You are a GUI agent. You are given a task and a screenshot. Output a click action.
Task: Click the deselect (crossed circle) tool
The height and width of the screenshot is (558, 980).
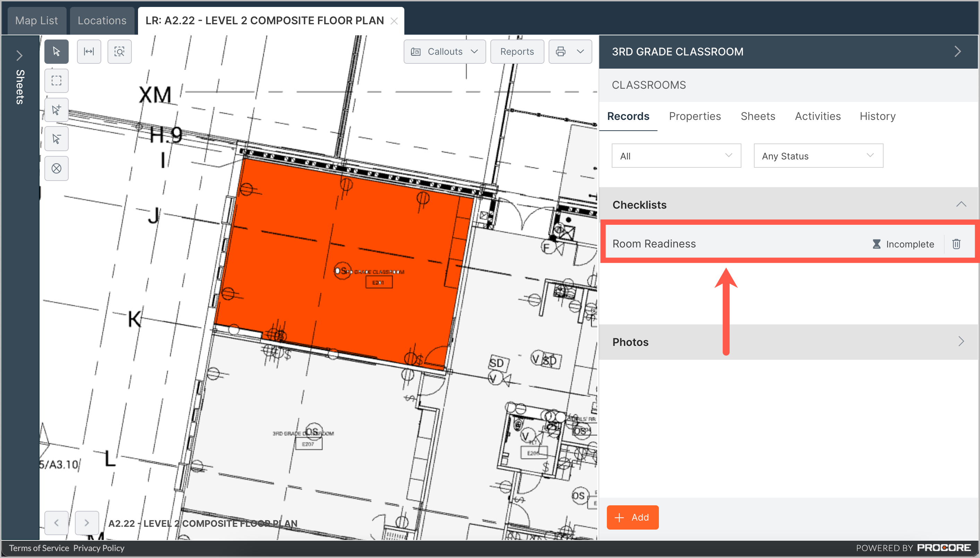[57, 168]
